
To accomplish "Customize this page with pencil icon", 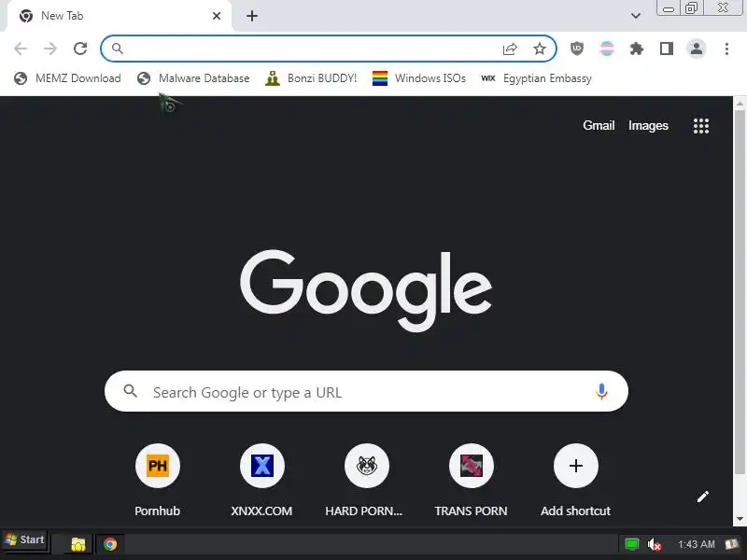I will pyautogui.click(x=703, y=497).
